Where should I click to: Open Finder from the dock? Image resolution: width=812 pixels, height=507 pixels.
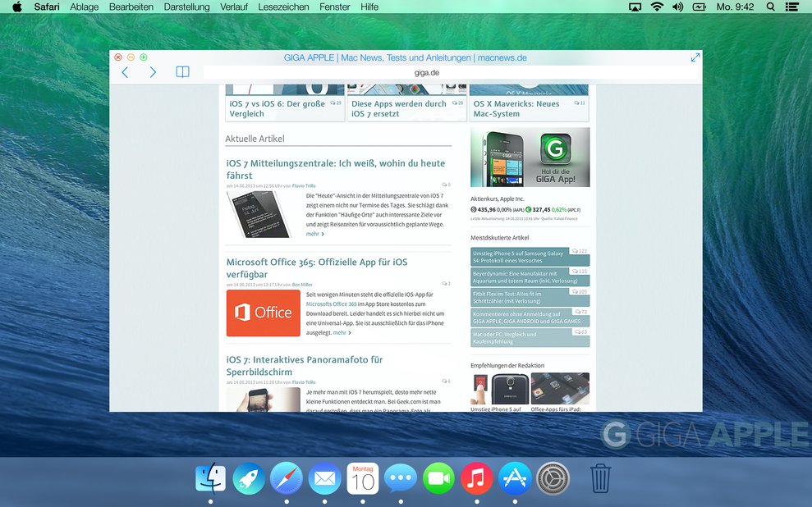[210, 478]
